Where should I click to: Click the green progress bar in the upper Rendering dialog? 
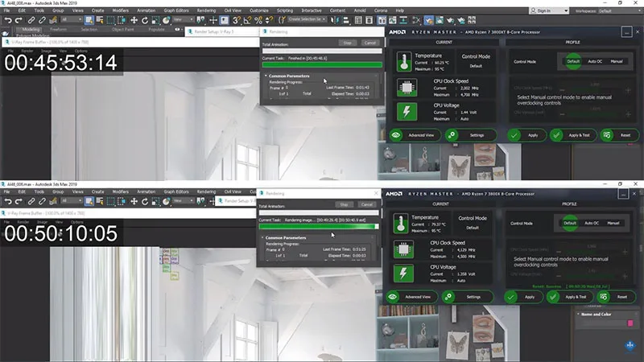322,64
